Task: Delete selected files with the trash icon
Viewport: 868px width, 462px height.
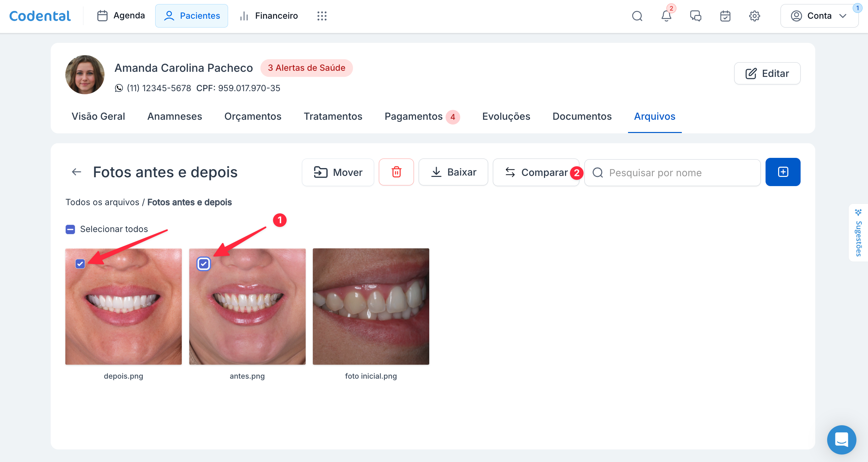Action: (x=396, y=172)
